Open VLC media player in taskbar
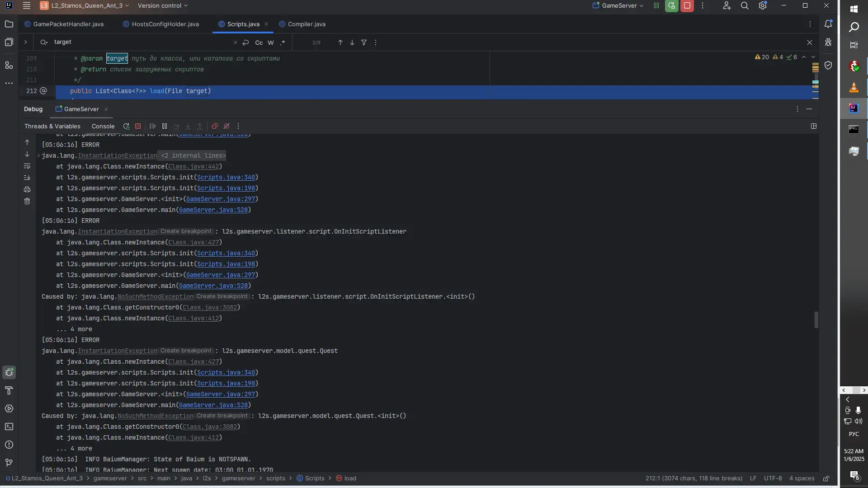Screen dimensions: 868x488 (854, 87)
